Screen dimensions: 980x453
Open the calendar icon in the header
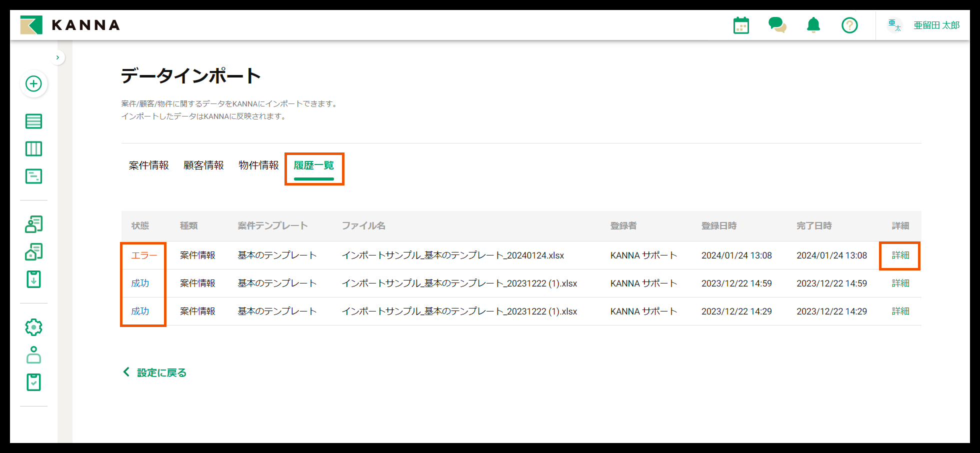[x=740, y=25]
